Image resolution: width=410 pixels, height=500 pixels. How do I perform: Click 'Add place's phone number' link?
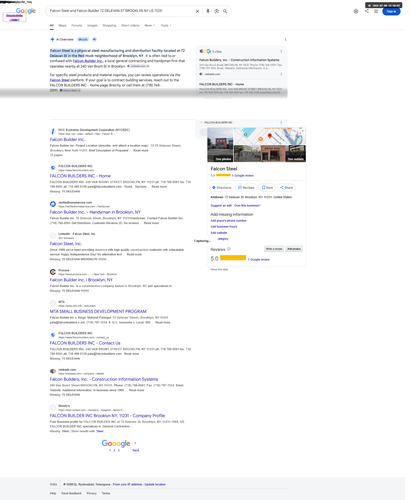click(228, 221)
